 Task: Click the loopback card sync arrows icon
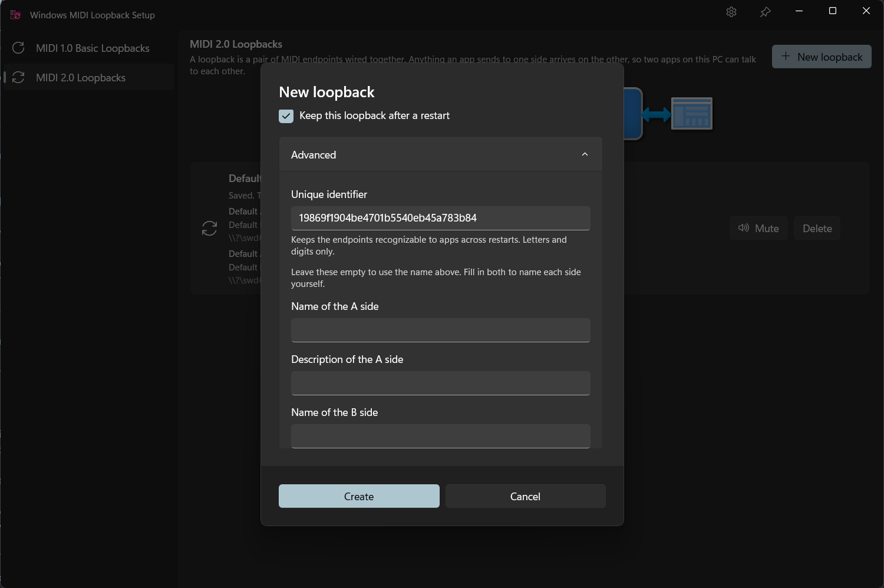(209, 228)
